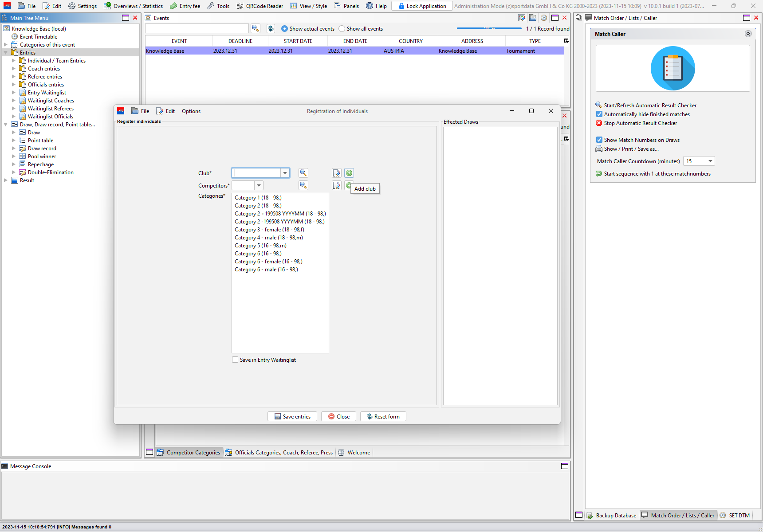The width and height of the screenshot is (763, 532).
Task: Expand Categories of this event node
Action: tap(5, 44)
